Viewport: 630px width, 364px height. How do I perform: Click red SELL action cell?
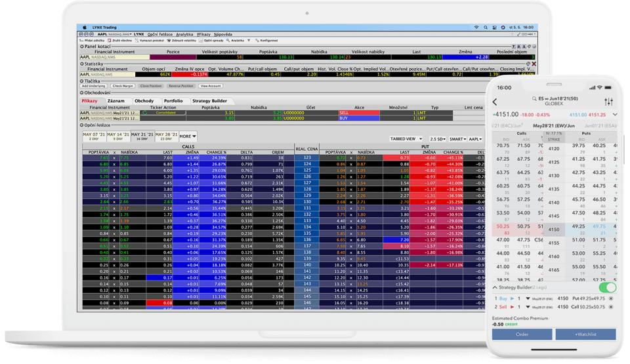tap(359, 113)
